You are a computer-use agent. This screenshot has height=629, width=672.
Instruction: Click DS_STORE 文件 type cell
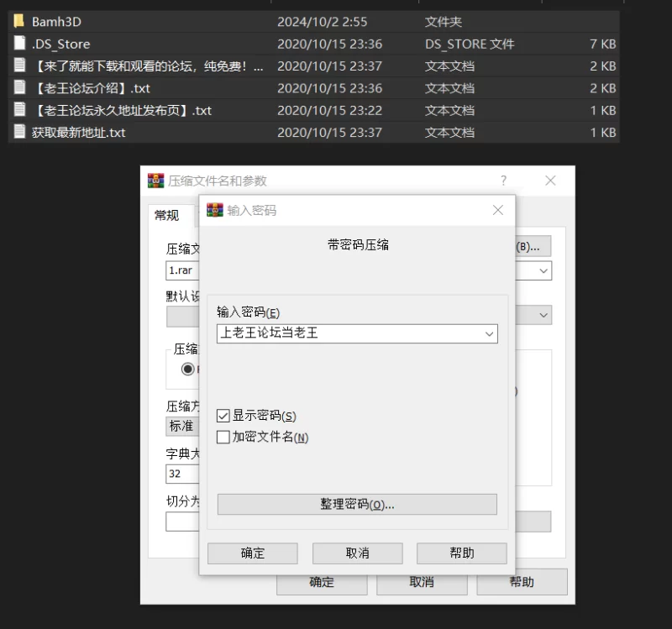(x=470, y=45)
